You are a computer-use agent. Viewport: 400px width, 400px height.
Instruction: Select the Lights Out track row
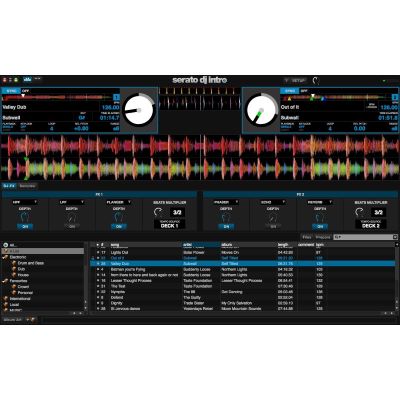(243, 253)
